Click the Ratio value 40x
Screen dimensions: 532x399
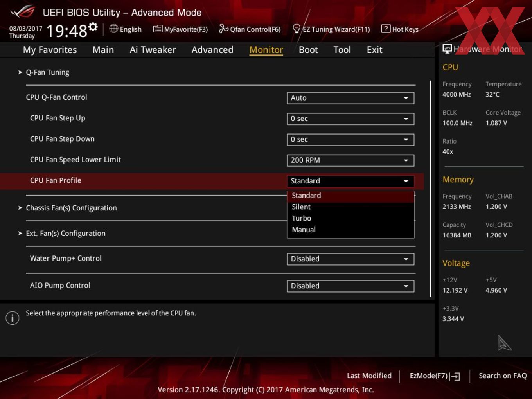(x=448, y=151)
